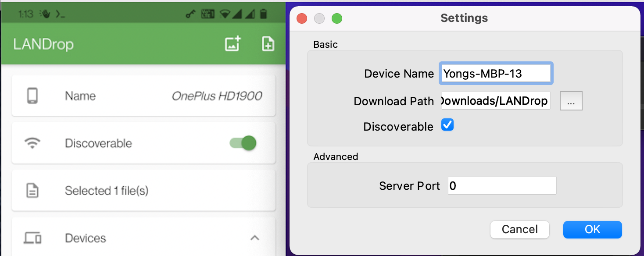Tap the phone icon beside Name
This screenshot has height=256, width=644.
32,96
